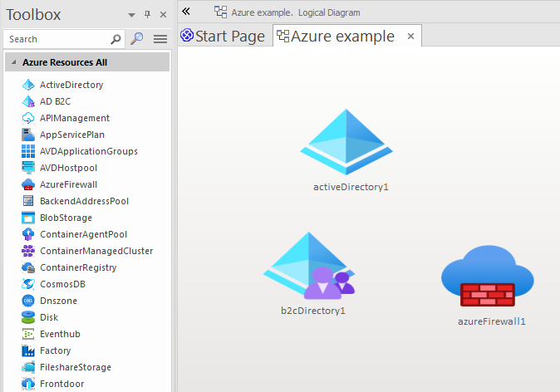Click the AVDHostpool label text
This screenshot has height=392, width=560.
point(69,168)
